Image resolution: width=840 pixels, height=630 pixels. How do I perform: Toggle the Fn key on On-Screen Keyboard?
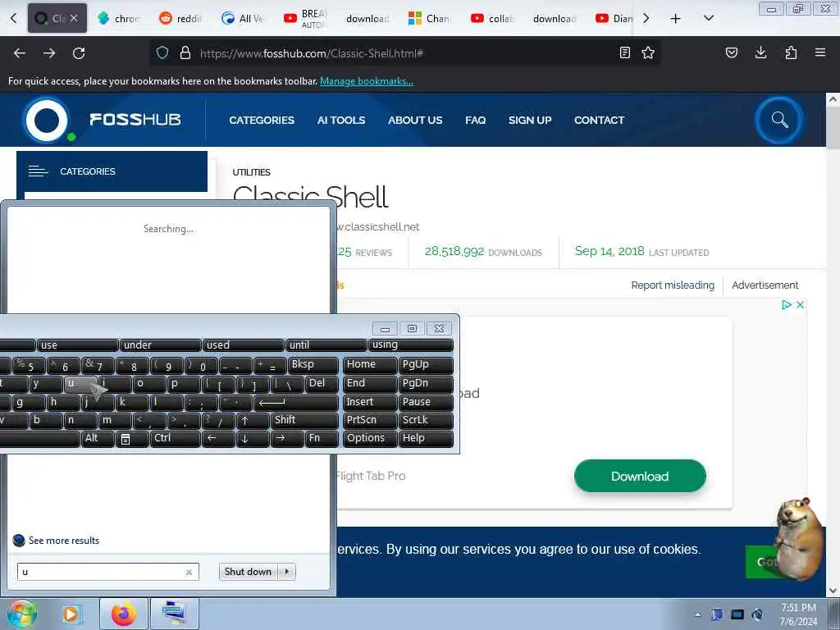322,438
